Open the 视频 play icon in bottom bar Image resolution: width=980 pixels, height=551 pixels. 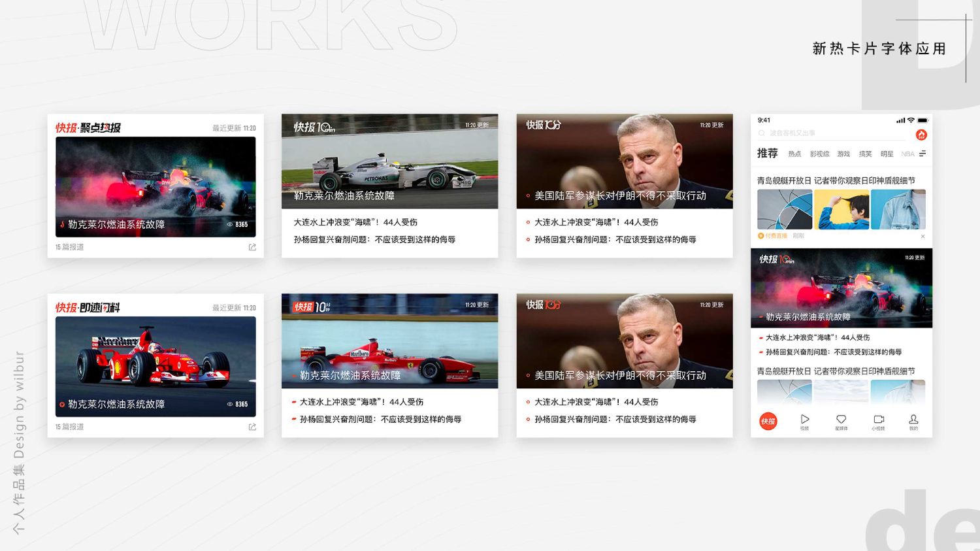805,420
